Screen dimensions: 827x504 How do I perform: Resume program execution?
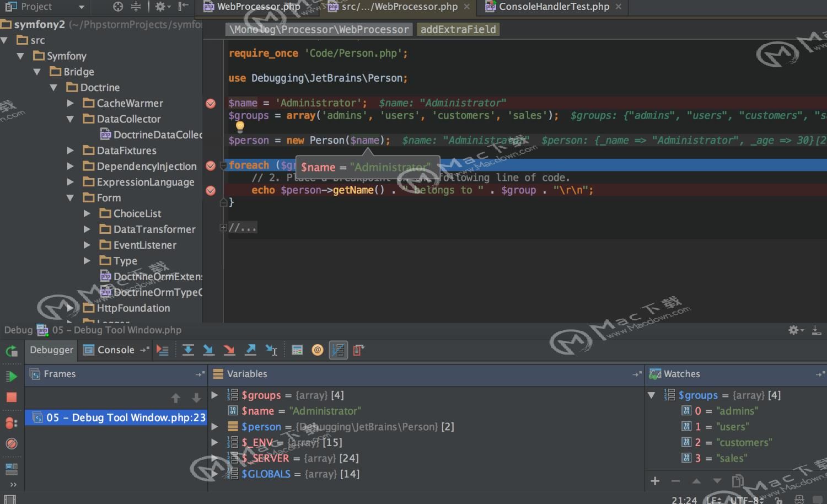pos(11,377)
